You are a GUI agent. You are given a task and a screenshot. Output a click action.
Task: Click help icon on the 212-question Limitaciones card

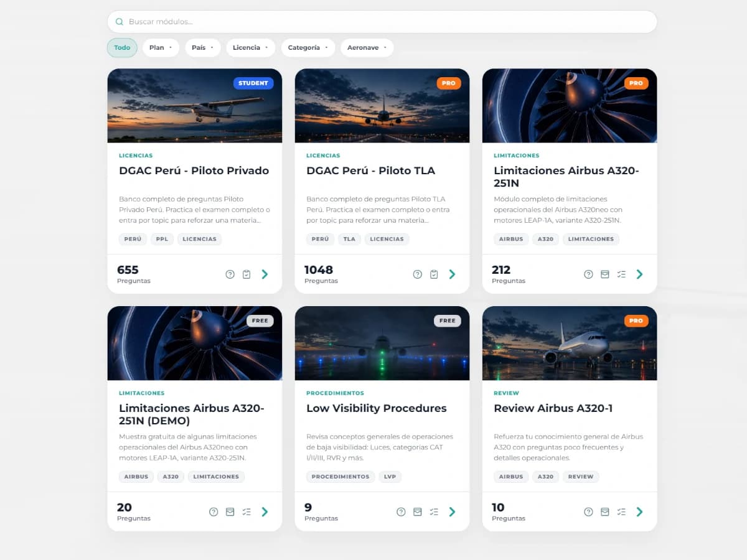click(x=588, y=274)
